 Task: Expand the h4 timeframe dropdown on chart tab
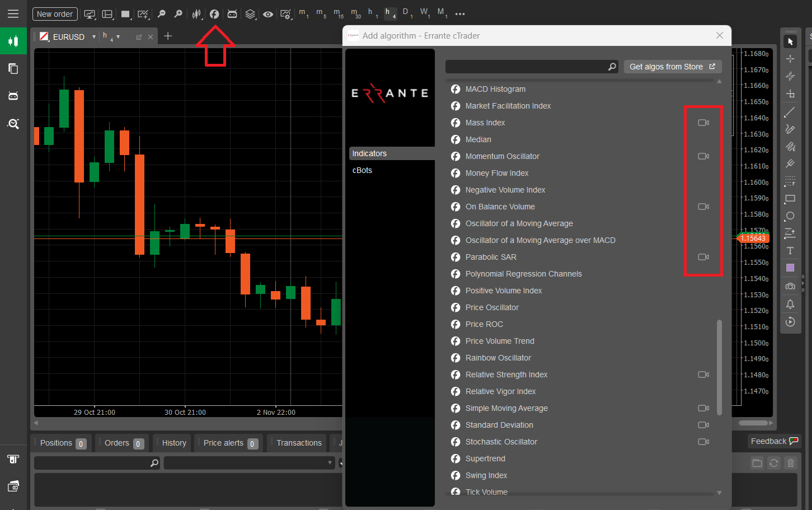[118, 37]
